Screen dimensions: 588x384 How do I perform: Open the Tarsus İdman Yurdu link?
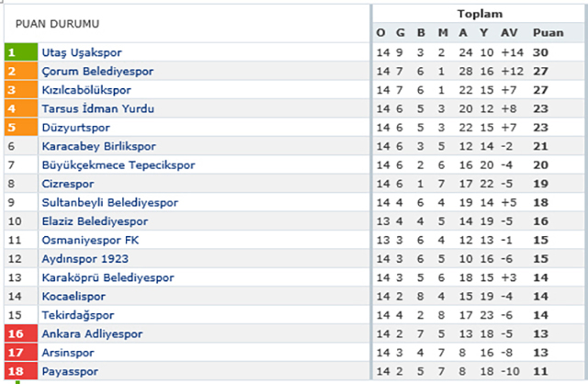click(98, 108)
